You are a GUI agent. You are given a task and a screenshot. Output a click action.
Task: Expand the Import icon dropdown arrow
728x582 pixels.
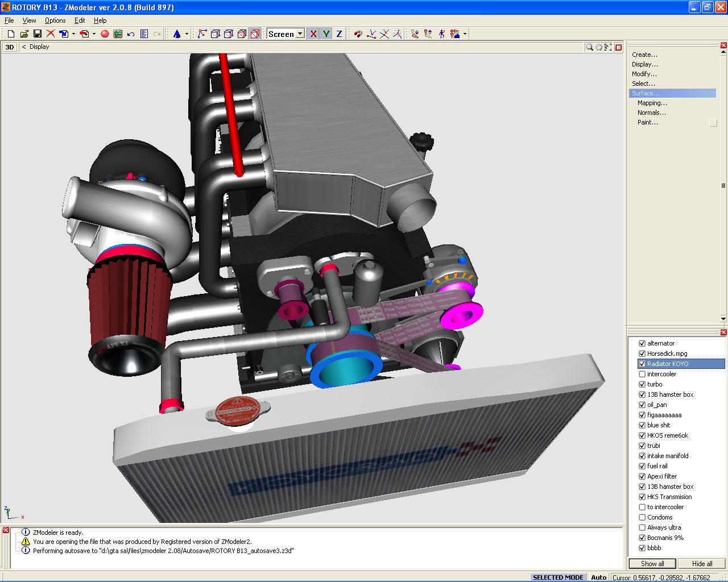[73, 34]
